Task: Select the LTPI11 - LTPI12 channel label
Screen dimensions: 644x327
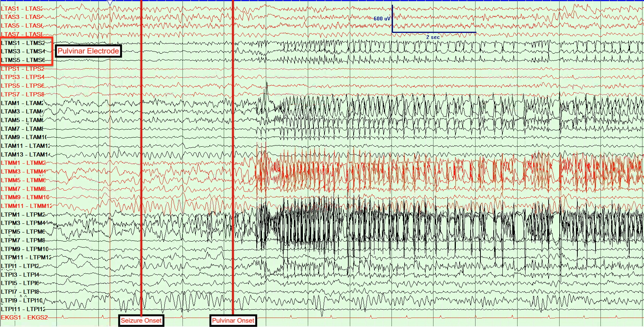Action: [x=23, y=309]
